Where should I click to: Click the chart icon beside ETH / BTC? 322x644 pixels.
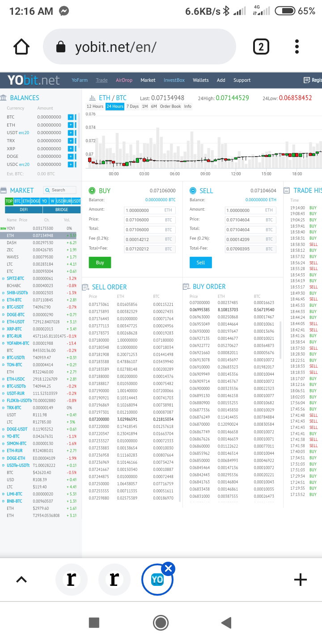[x=93, y=98]
